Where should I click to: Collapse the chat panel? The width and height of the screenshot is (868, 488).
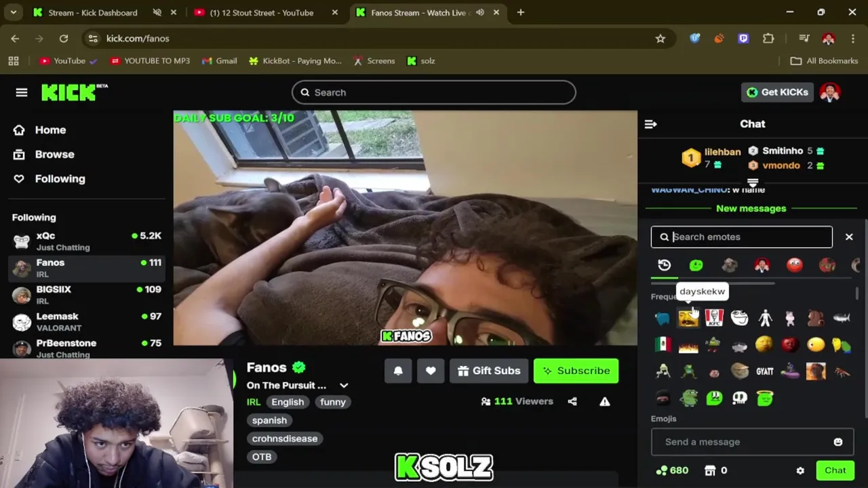[650, 124]
